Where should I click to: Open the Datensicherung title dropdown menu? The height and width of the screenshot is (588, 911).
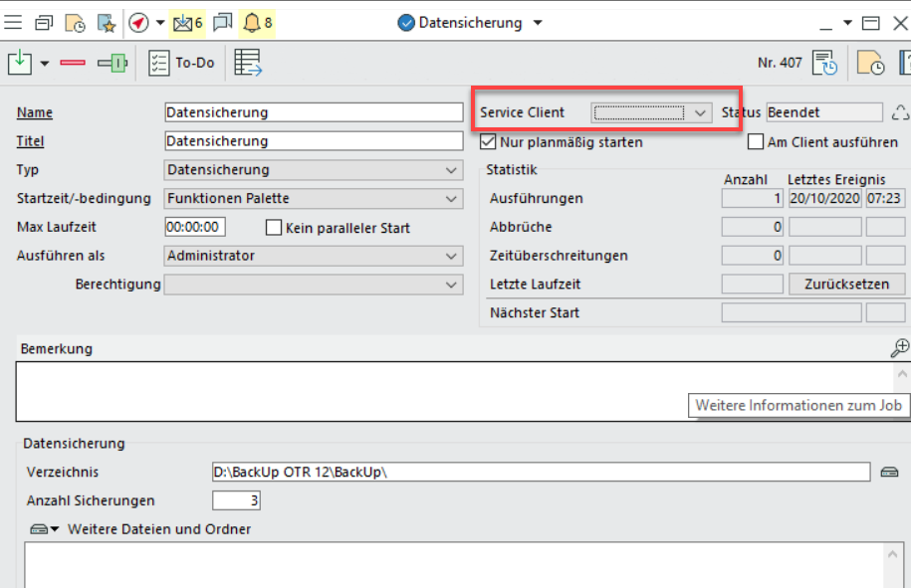538,22
